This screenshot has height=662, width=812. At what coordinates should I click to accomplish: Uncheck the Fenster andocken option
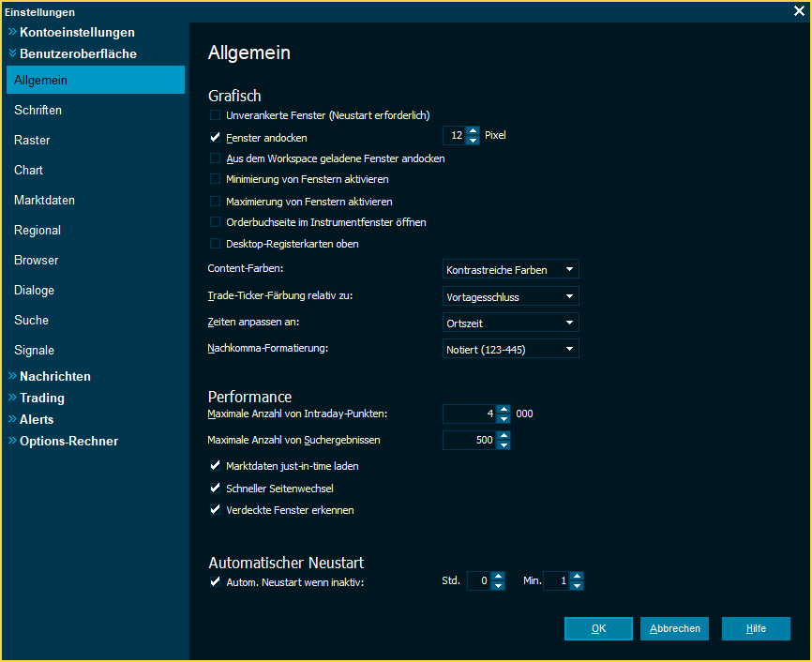216,137
